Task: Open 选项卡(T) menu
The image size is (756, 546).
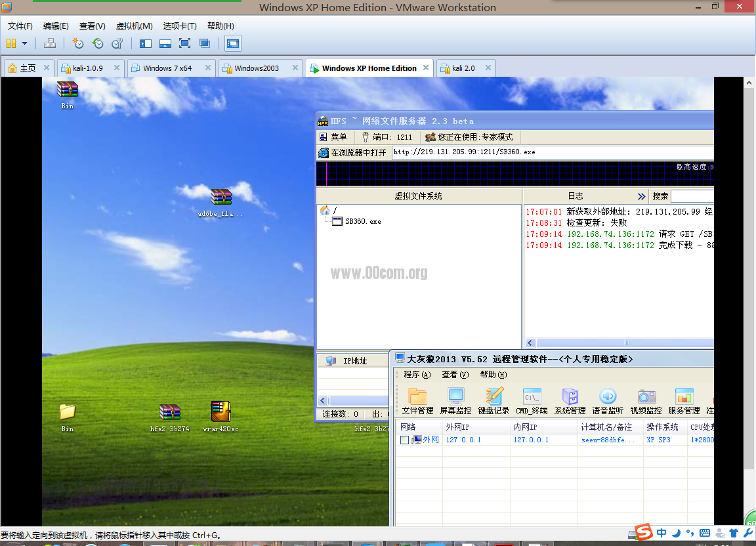Action: click(180, 26)
